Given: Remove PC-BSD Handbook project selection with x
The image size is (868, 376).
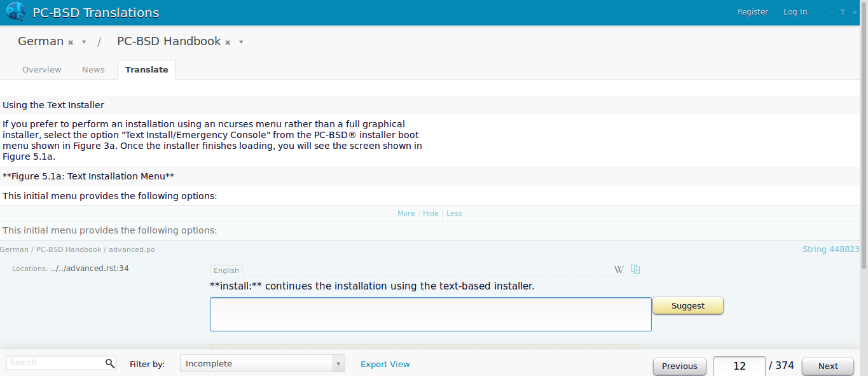Looking at the screenshot, I should coord(228,42).
